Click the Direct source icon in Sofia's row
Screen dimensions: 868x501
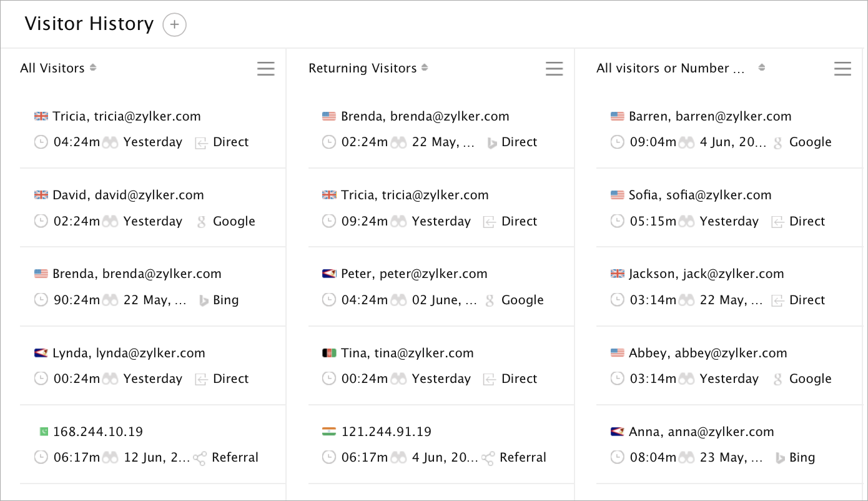click(x=777, y=221)
